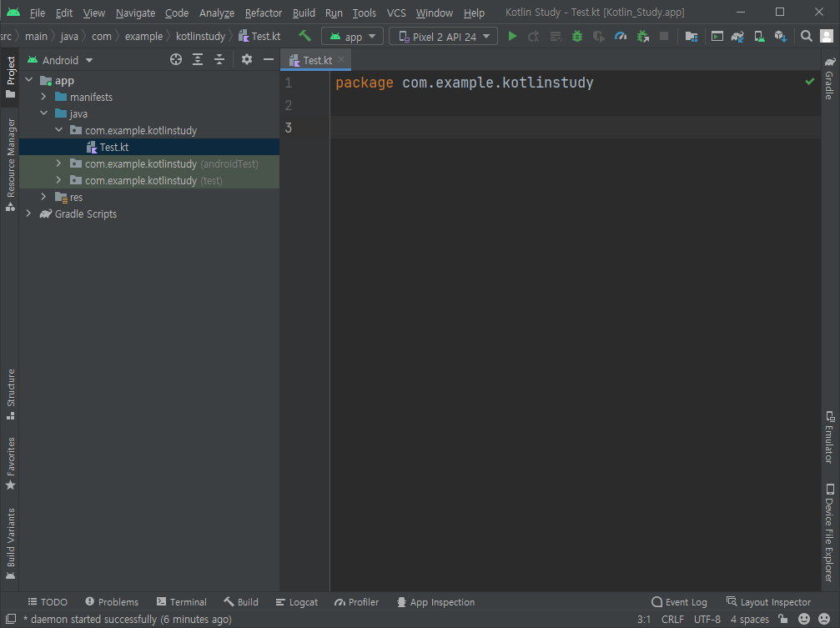840x628 pixels.
Task: Click the CRLF line separator indicator
Action: 672,619
